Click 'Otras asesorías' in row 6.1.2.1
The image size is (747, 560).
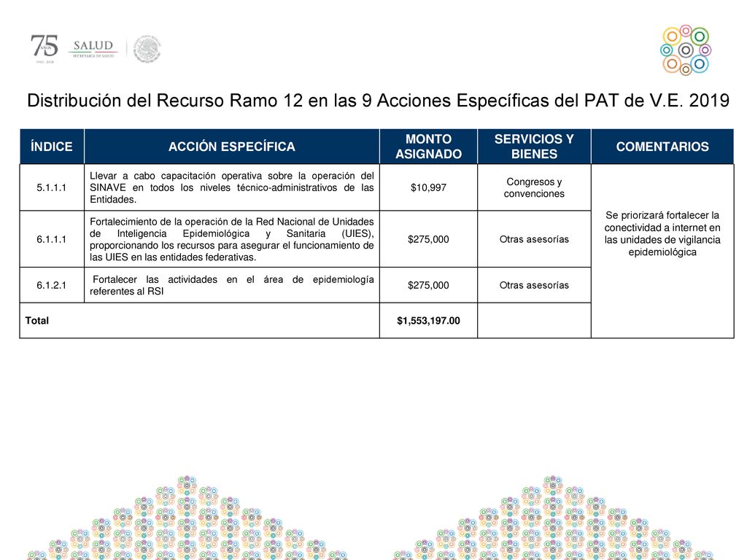[534, 285]
